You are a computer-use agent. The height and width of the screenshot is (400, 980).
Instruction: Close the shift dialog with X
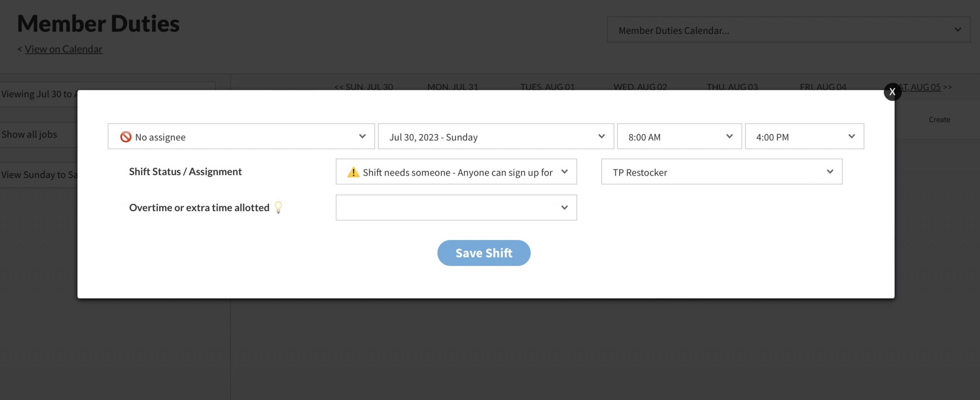[892, 92]
